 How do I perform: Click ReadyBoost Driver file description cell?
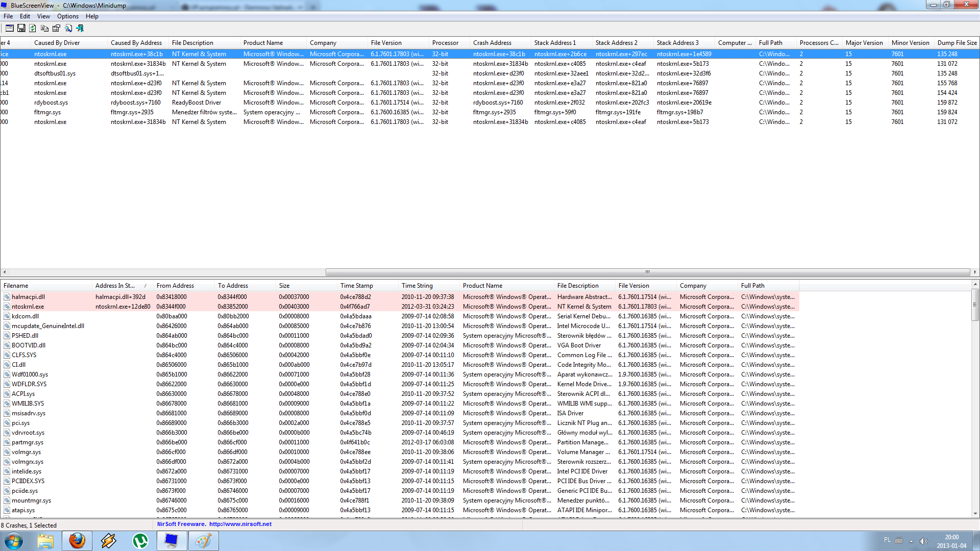click(197, 103)
